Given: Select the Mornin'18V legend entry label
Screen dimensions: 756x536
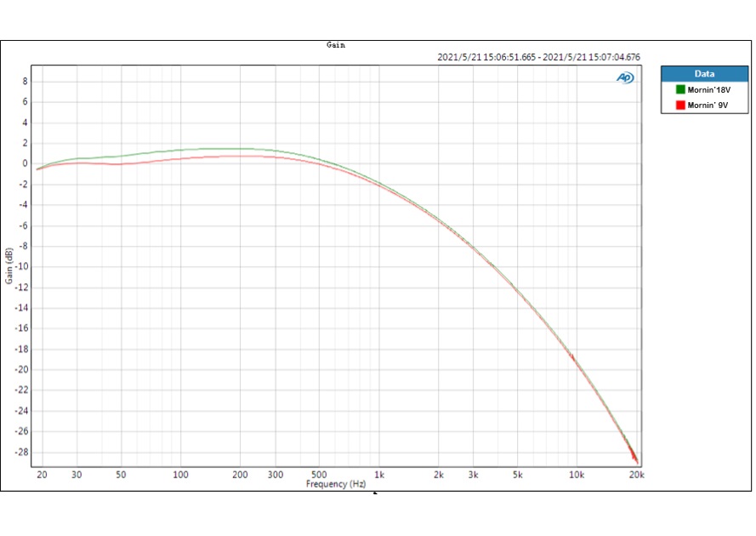Looking at the screenshot, I should 708,89.
